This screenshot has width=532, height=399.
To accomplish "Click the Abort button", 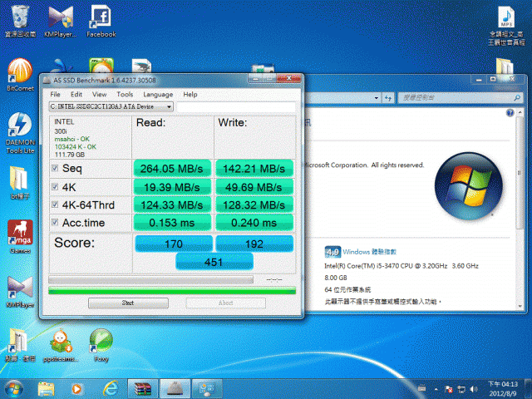I will (225, 303).
